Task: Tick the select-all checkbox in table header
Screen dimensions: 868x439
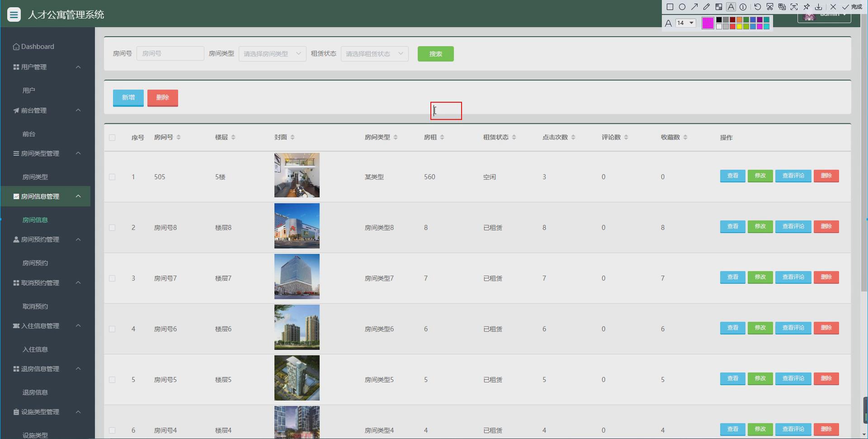Action: 112,138
